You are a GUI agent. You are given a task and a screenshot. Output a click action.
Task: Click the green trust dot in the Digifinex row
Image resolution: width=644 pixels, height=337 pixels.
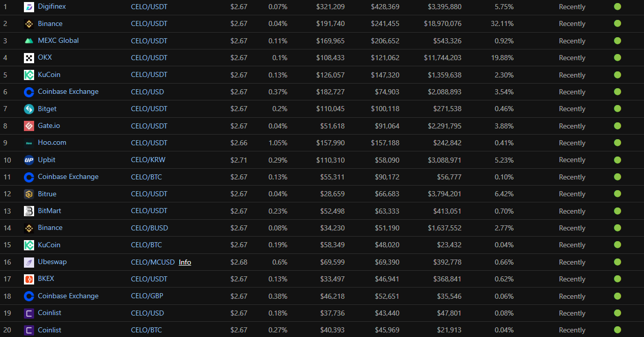[x=618, y=7]
